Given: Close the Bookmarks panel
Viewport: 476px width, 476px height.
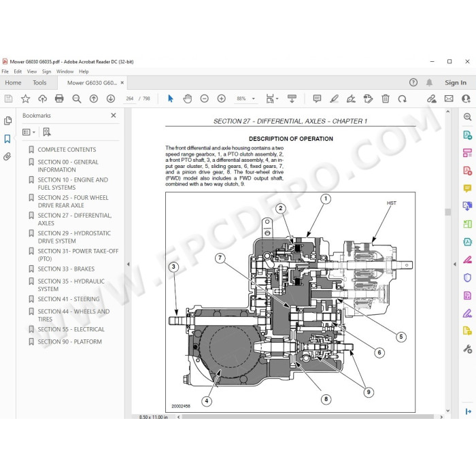Looking at the screenshot, I should tap(114, 116).
